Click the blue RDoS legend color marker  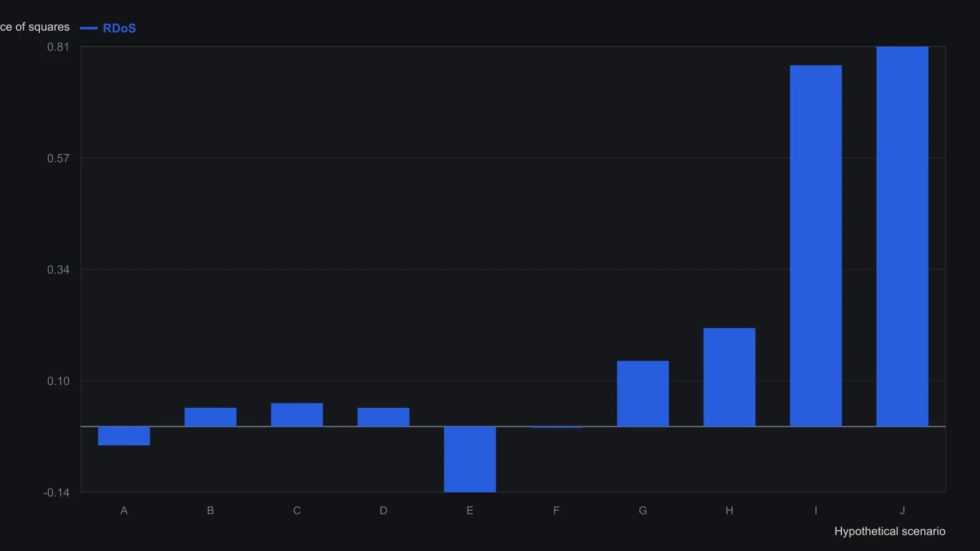pos(89,28)
